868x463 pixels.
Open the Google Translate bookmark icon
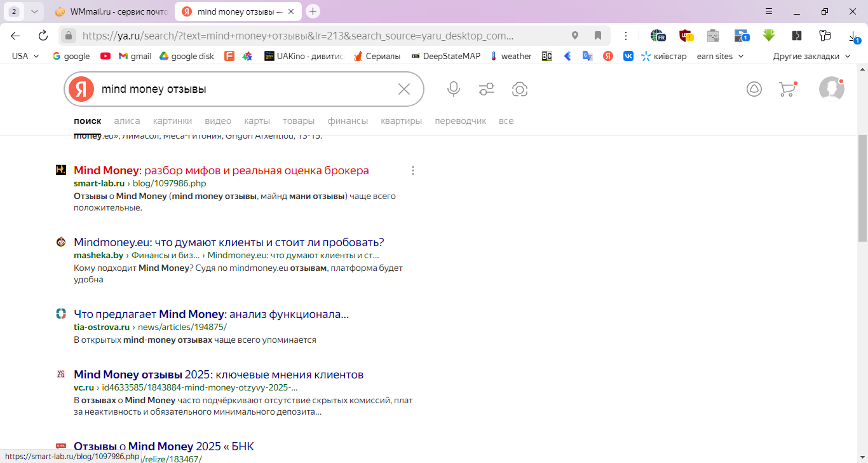pyautogui.click(x=588, y=56)
